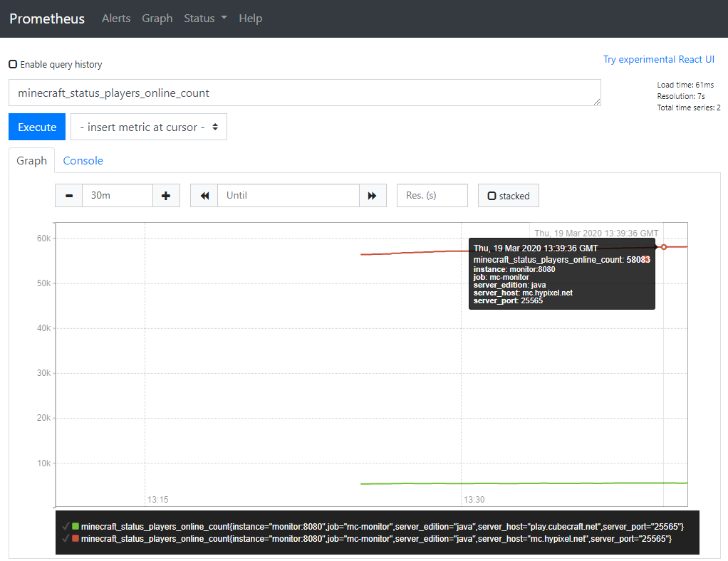728x561 pixels.
Task: Click the 13:30 time axis label
Action: (x=474, y=500)
